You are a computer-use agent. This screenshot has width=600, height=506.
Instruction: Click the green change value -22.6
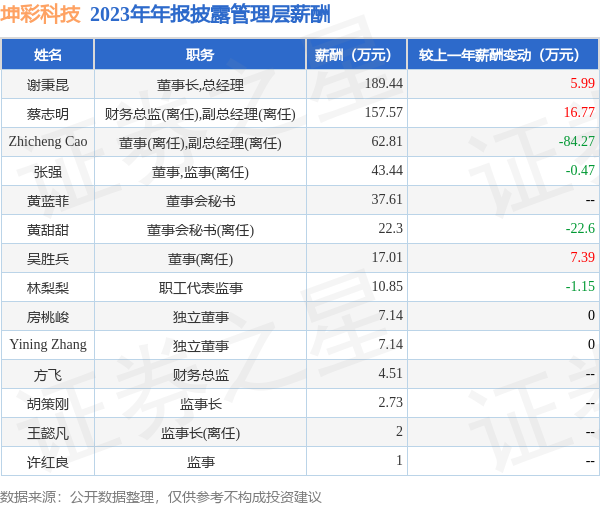click(580, 229)
